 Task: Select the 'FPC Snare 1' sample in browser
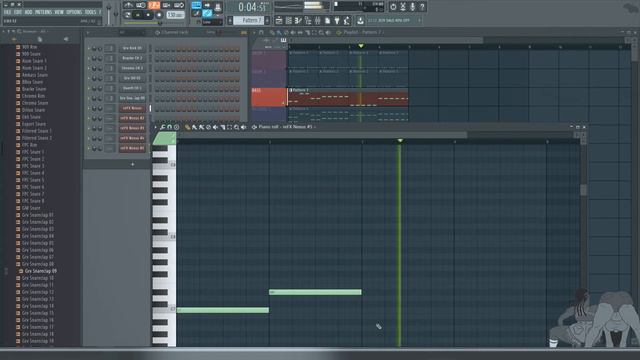point(33,152)
